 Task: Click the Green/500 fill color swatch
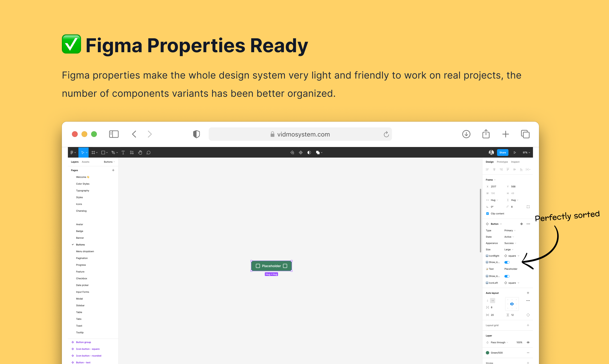point(487,353)
